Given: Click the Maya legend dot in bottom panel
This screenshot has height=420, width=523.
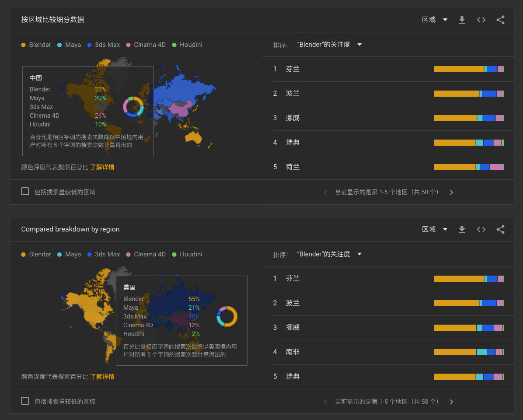Looking at the screenshot, I should pyautogui.click(x=59, y=255).
